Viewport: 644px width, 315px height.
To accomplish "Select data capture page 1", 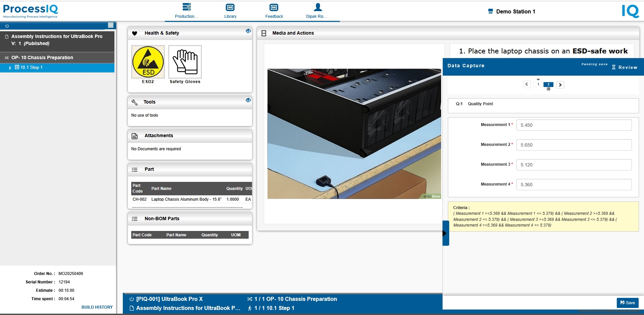I will coord(538,84).
